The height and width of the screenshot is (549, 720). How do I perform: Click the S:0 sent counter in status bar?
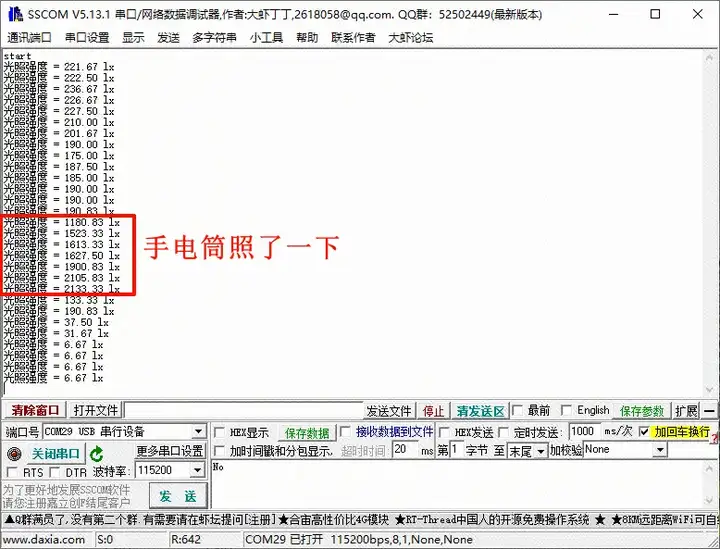pos(105,540)
